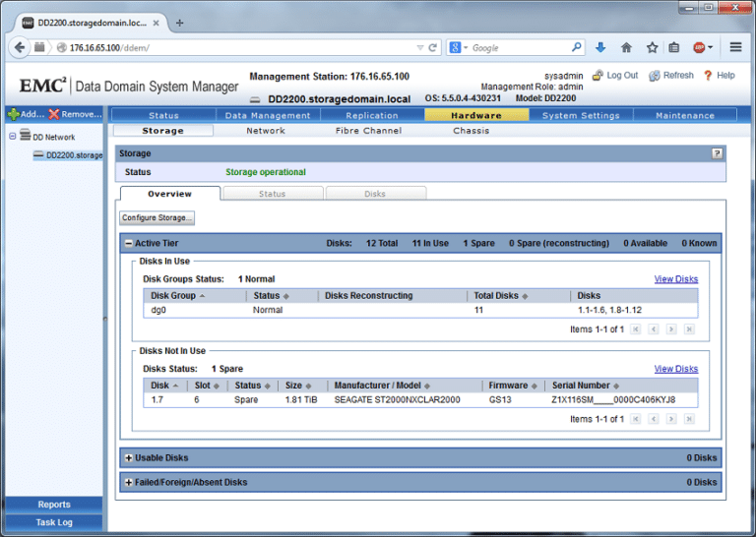Open the Data Management tab

[268, 115]
